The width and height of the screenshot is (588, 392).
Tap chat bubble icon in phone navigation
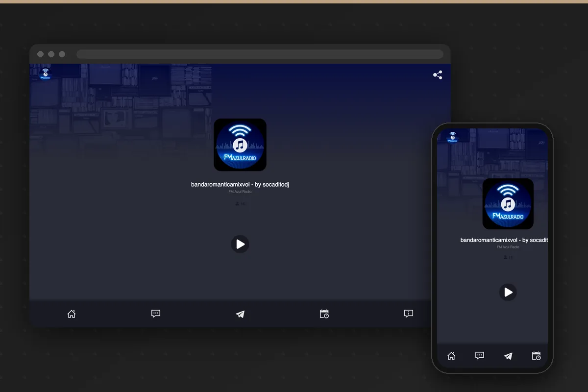tap(480, 356)
